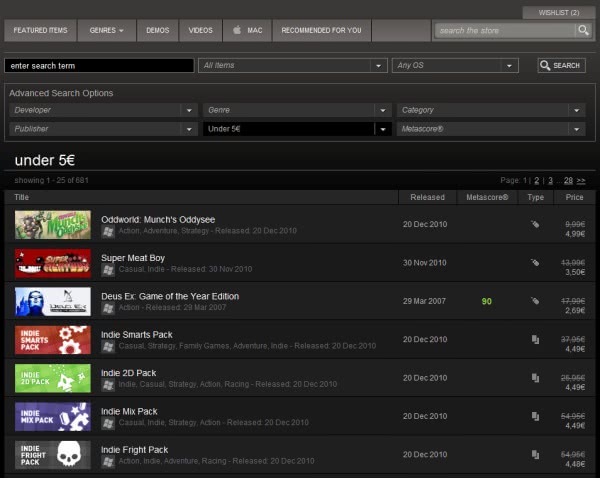Click the Indie Mix Pack thumbnail
The height and width of the screenshot is (478, 600).
(x=53, y=417)
